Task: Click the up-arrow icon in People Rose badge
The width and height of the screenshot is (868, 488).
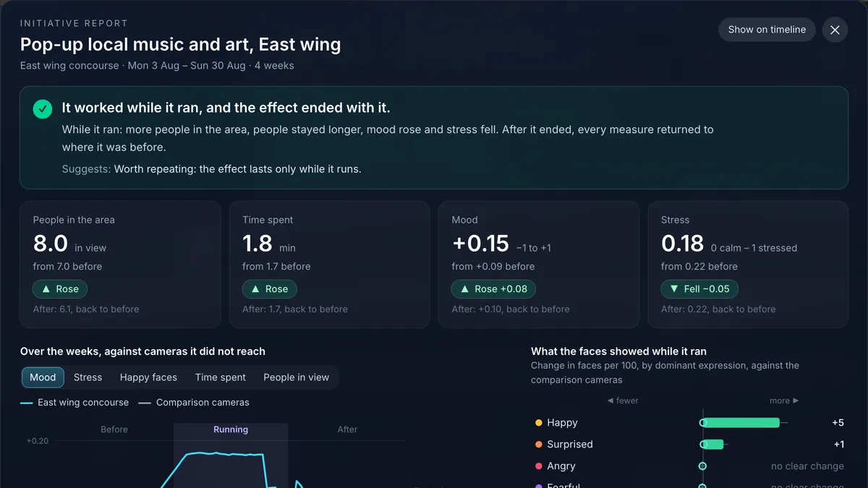Action: pos(46,288)
